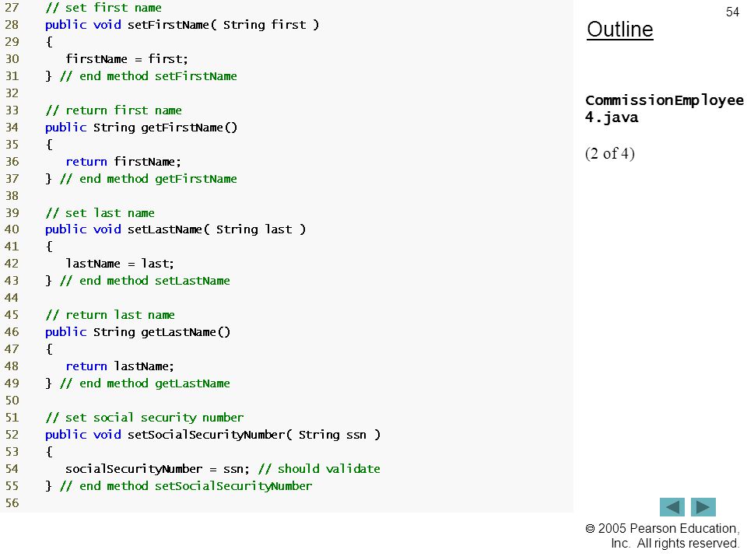The width and height of the screenshot is (747, 560).
Task: Click the 'return firstName;' statement
Action: coord(124,162)
